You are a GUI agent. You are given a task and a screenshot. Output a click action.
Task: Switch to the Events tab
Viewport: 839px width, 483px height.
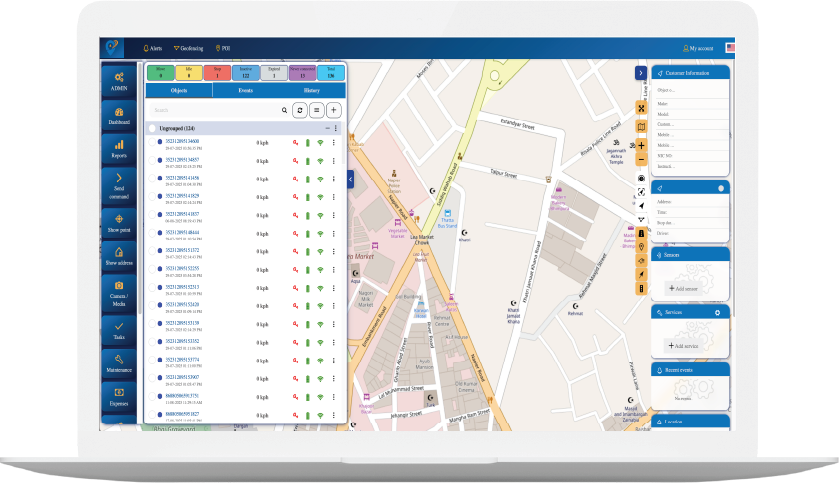tap(245, 90)
